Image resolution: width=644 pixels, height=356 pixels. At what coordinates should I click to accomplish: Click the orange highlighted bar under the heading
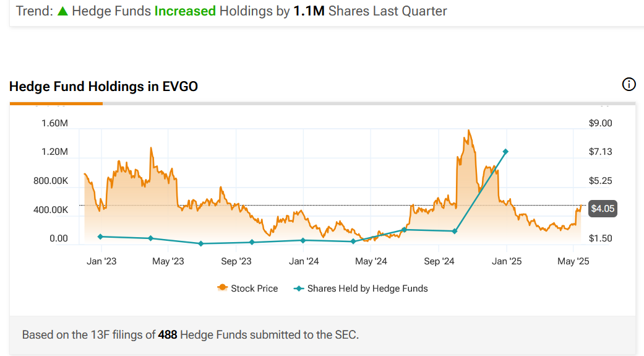[56, 103]
